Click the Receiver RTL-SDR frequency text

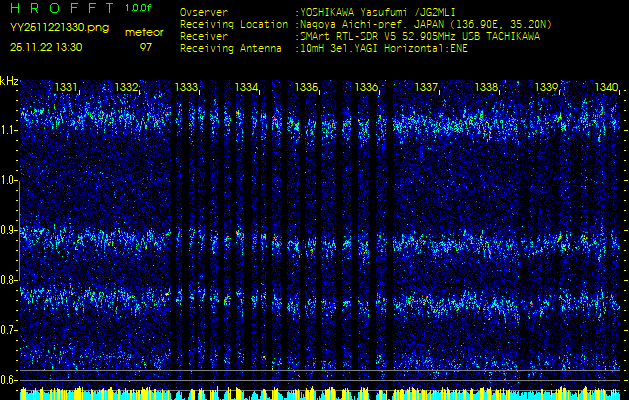(x=419, y=35)
